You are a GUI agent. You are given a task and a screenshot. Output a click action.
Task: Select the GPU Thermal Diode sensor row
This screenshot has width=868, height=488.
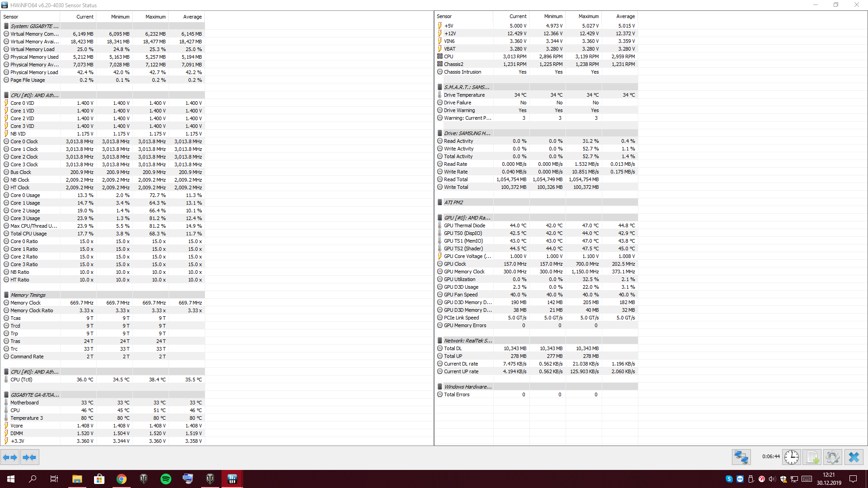[x=464, y=225]
